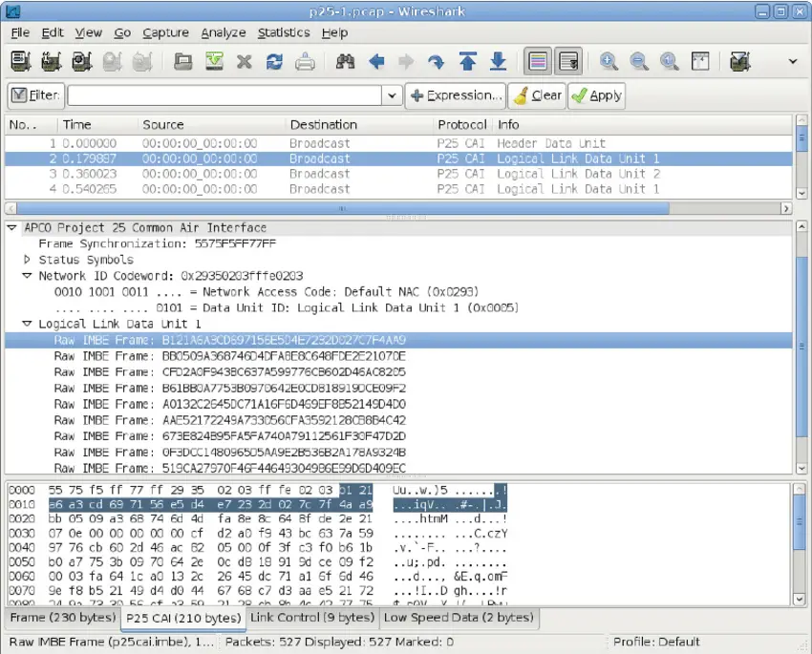Open the filter history dropdown arrow

coord(392,95)
